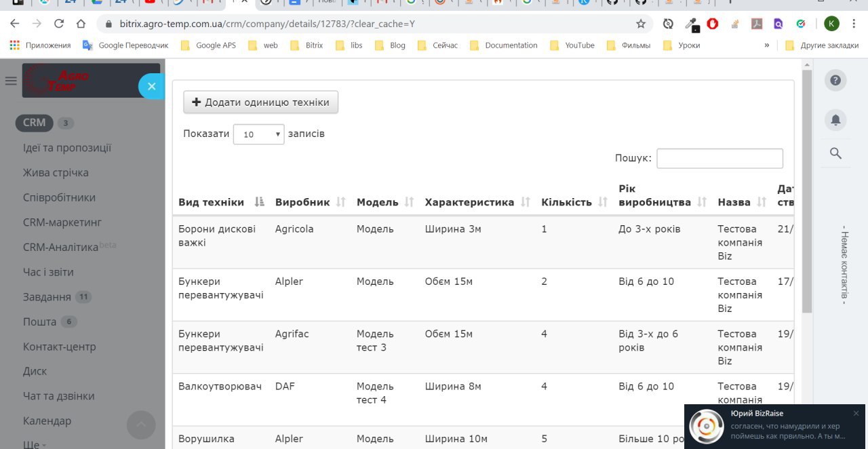868x449 pixels.
Task: Expand the hidden bookmarks chevron
Action: tap(767, 45)
